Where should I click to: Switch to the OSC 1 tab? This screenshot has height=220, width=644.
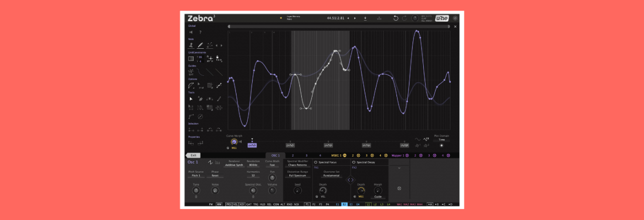(275, 156)
